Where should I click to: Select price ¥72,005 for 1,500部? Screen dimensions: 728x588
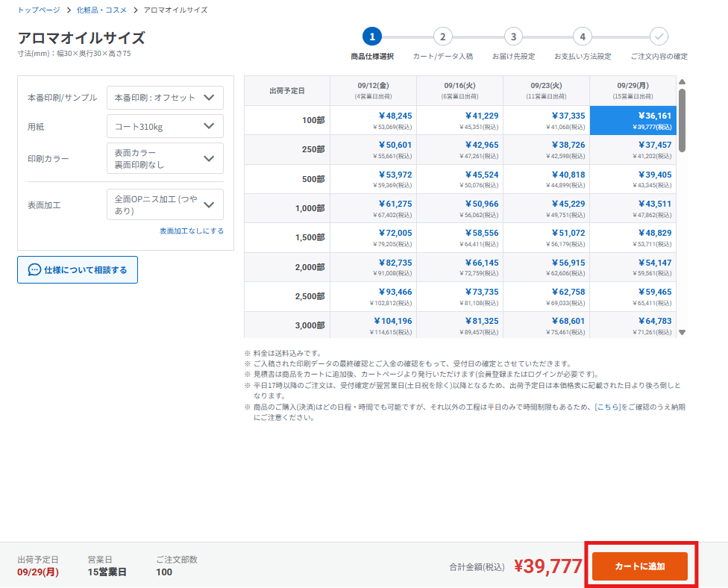click(x=373, y=238)
